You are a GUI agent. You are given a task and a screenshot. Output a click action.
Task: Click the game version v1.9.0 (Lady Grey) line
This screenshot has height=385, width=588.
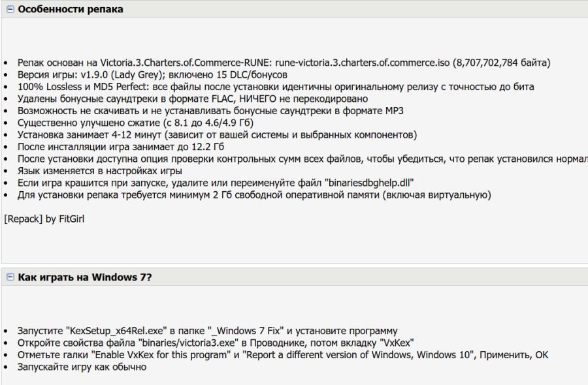coord(152,75)
